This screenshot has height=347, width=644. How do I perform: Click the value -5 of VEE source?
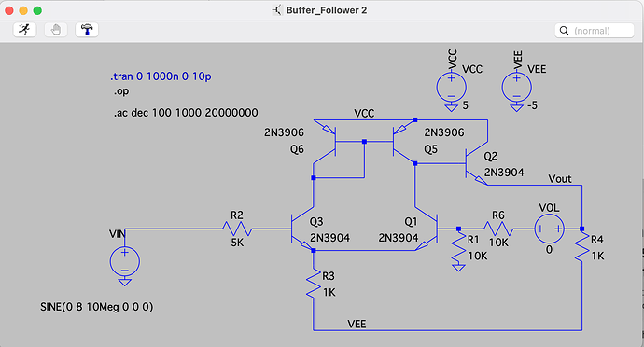click(x=532, y=105)
